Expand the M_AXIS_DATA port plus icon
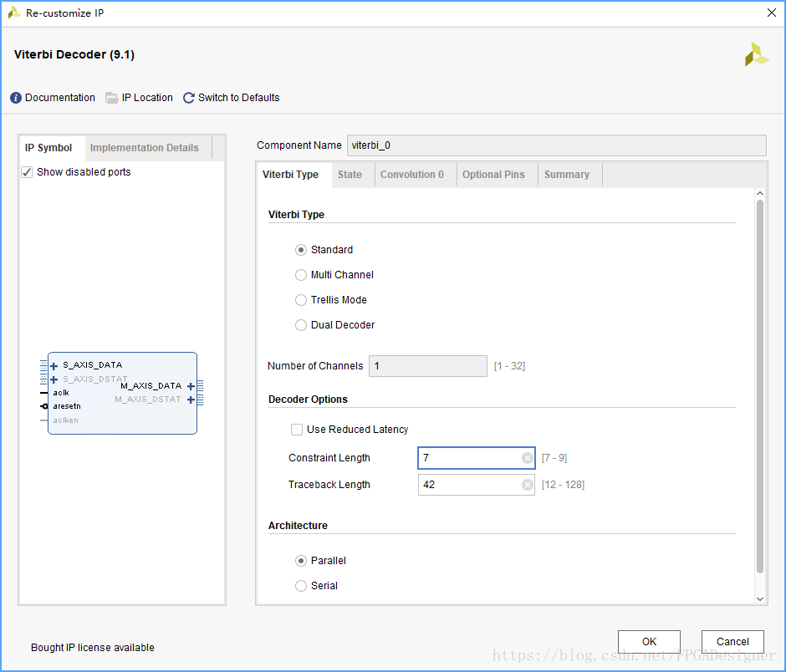 191,386
